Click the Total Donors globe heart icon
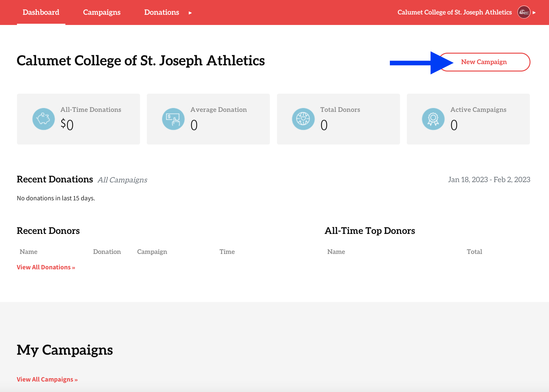 tap(303, 119)
